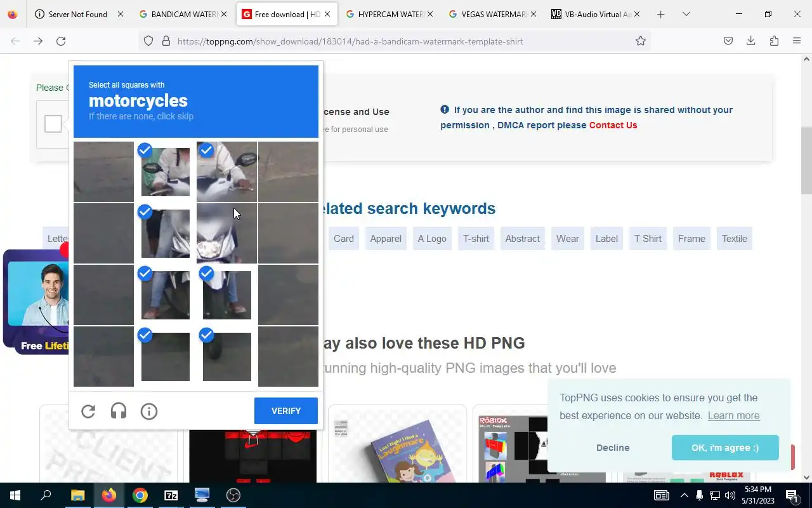Click the Apparel keyword tag
The image size is (812, 508).
pyautogui.click(x=386, y=239)
